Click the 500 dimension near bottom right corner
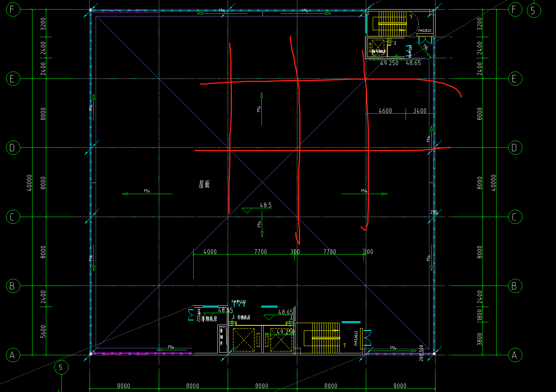The height and width of the screenshot is (392, 556). pyautogui.click(x=421, y=348)
